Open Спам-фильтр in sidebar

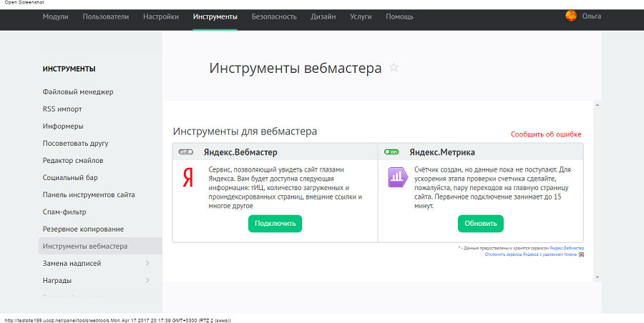[x=64, y=212]
